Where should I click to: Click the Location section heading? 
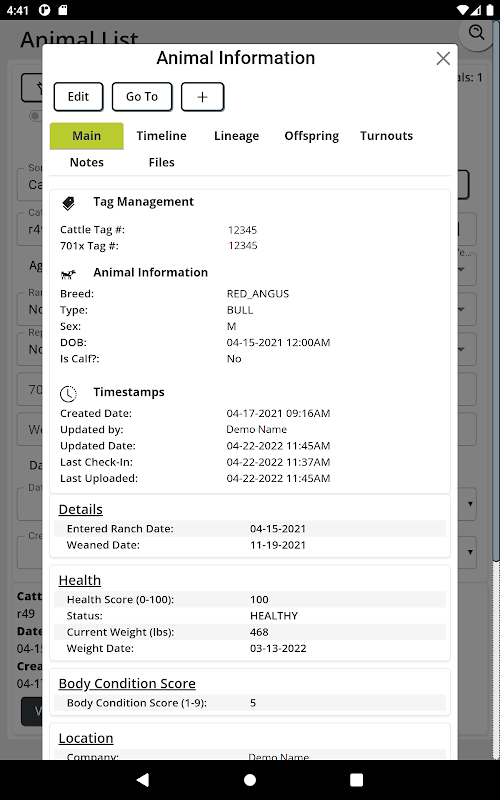pos(86,738)
